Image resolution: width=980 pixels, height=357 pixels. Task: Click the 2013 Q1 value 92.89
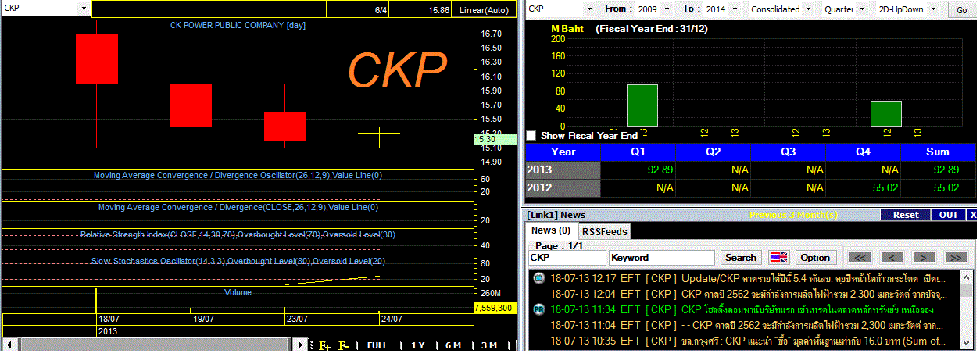pyautogui.click(x=660, y=170)
